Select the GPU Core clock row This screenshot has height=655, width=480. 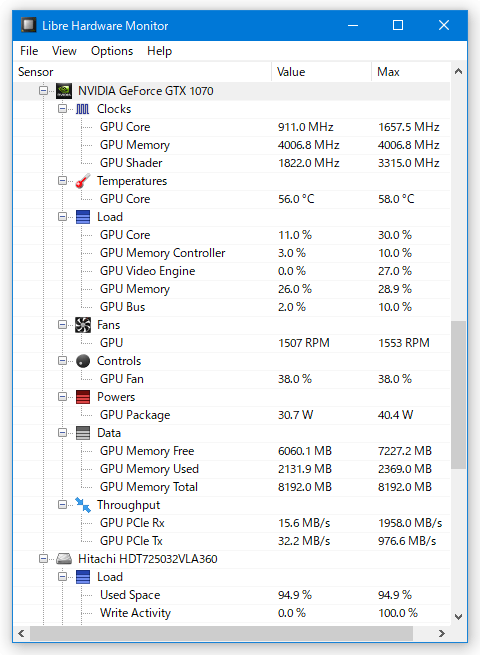point(232,127)
